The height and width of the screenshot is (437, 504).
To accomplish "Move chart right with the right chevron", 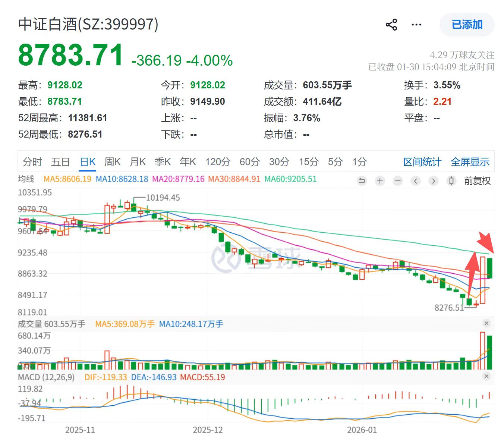I will tap(433, 181).
